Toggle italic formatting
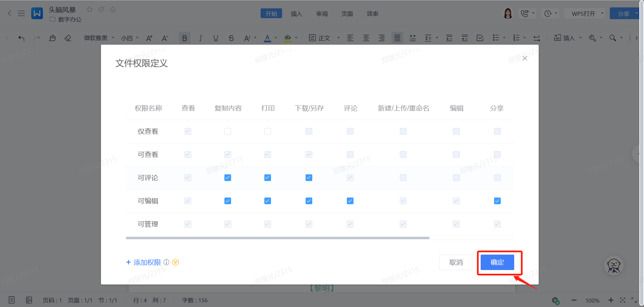 (200, 38)
